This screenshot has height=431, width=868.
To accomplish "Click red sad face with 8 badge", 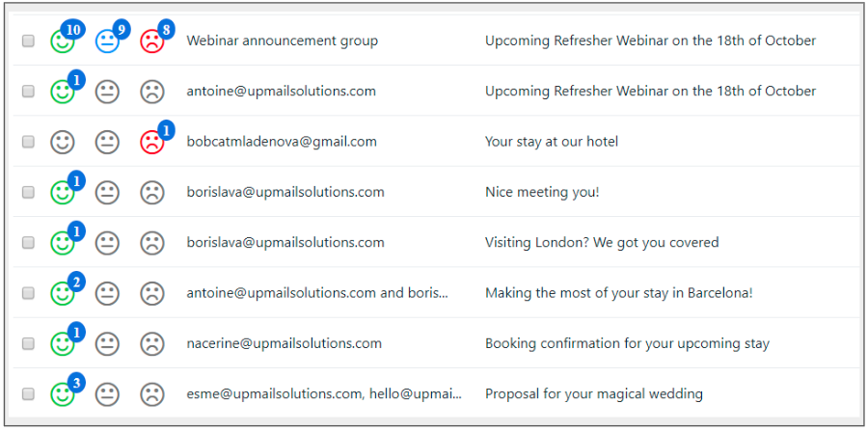I will [151, 41].
